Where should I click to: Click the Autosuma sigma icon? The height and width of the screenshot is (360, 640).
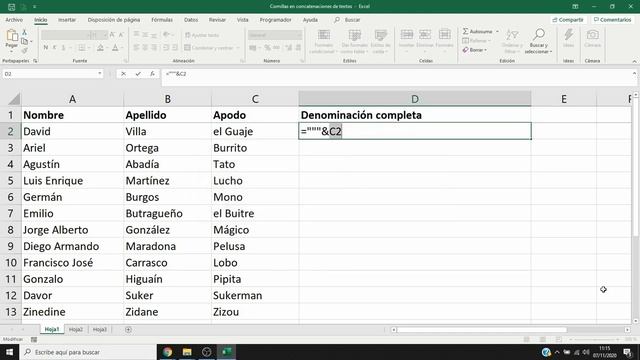(x=466, y=31)
